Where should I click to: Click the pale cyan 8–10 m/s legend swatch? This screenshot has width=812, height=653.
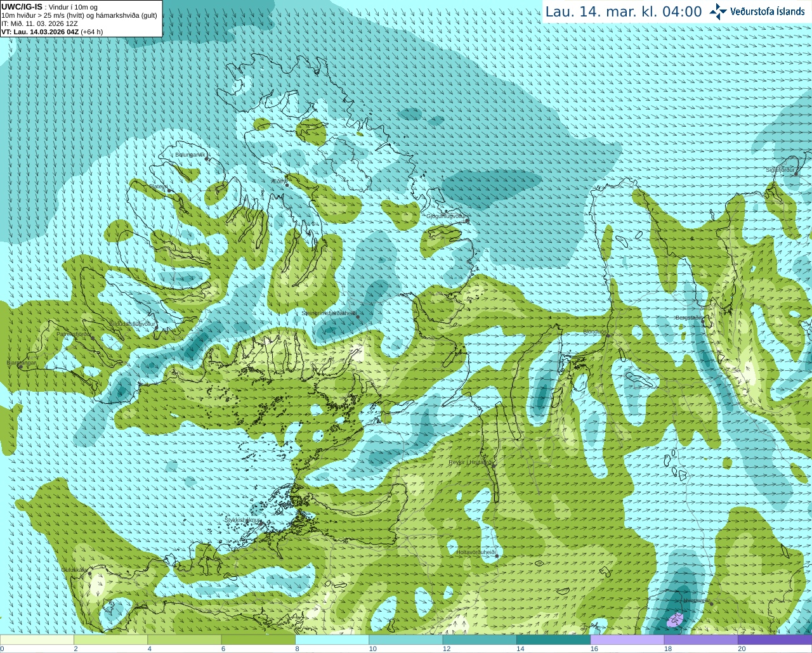(x=332, y=640)
